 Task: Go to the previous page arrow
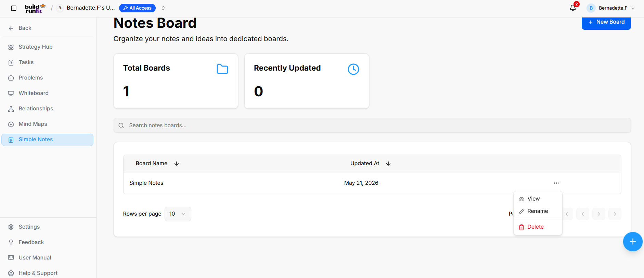pos(583,214)
